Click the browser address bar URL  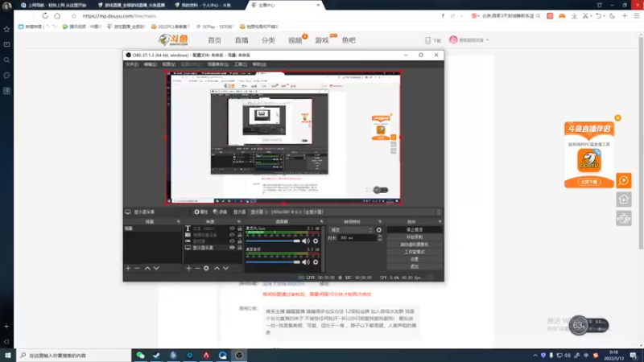tap(119, 16)
